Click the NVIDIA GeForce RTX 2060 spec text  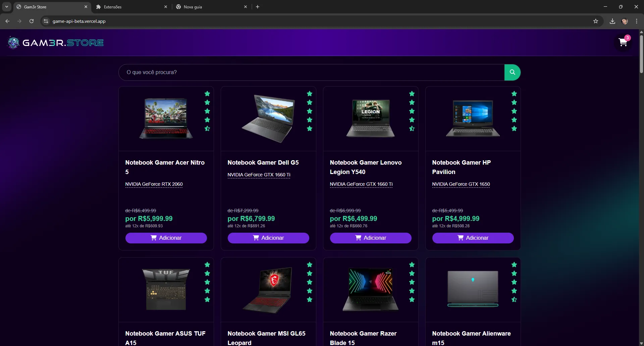tap(154, 184)
